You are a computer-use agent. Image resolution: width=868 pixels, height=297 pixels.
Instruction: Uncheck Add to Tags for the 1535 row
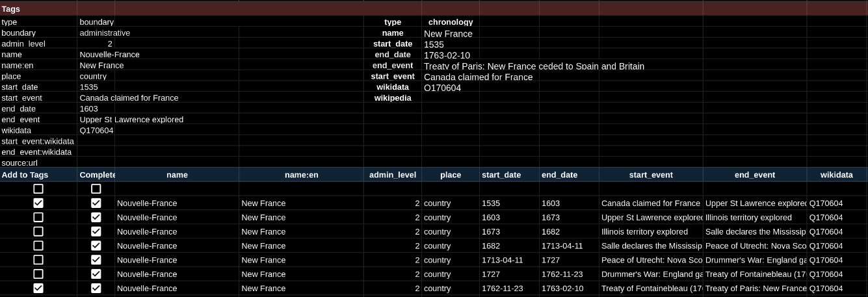click(x=38, y=203)
